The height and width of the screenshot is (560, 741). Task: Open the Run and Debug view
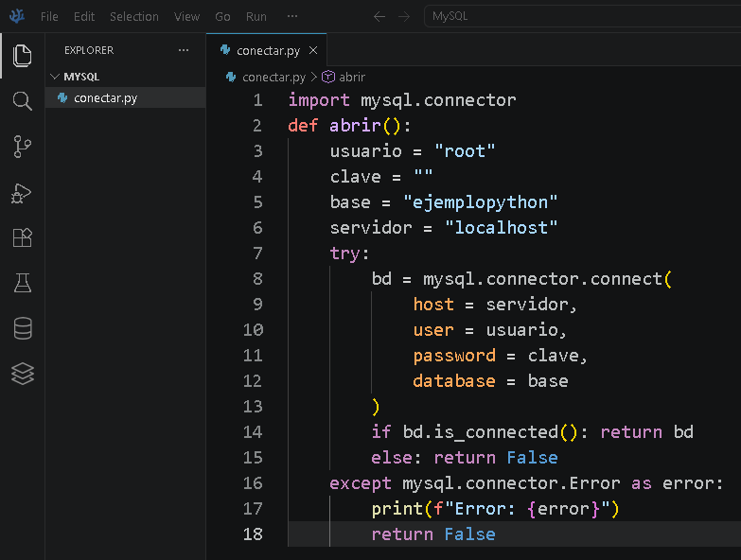pos(22,193)
